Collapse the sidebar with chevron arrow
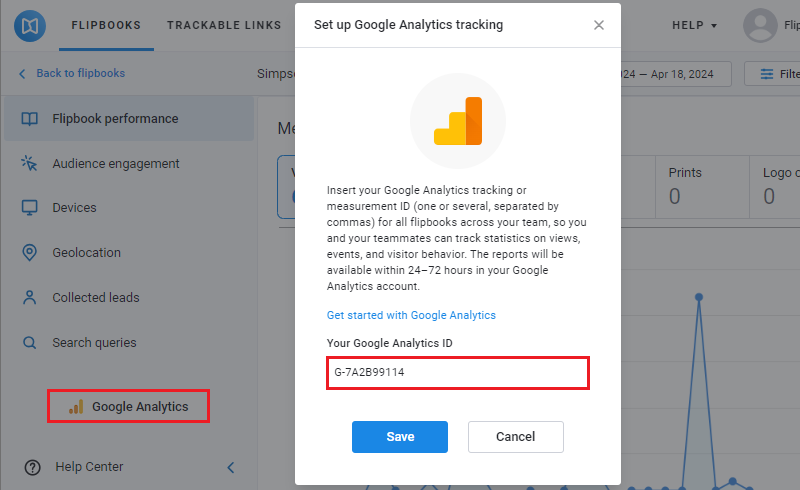The height and width of the screenshot is (490, 800). tap(231, 467)
